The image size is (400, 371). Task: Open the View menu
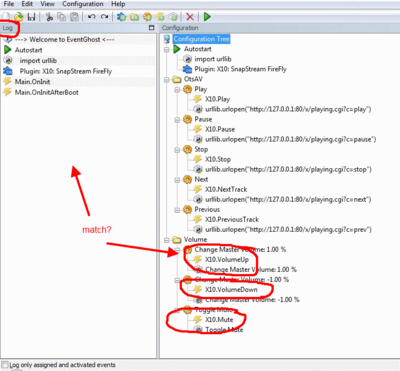click(x=48, y=4)
